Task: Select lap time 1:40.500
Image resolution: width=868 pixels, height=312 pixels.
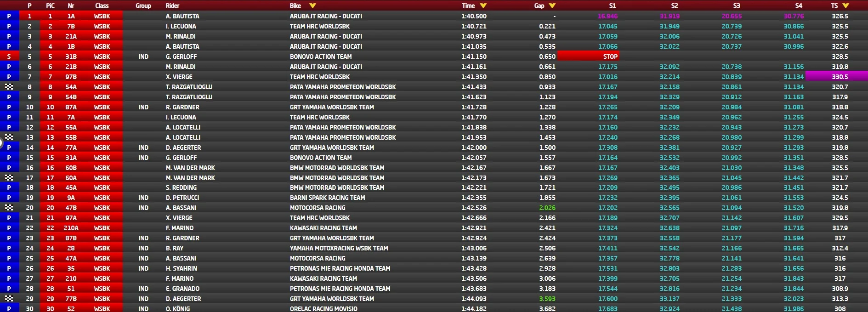Action: 474,16
